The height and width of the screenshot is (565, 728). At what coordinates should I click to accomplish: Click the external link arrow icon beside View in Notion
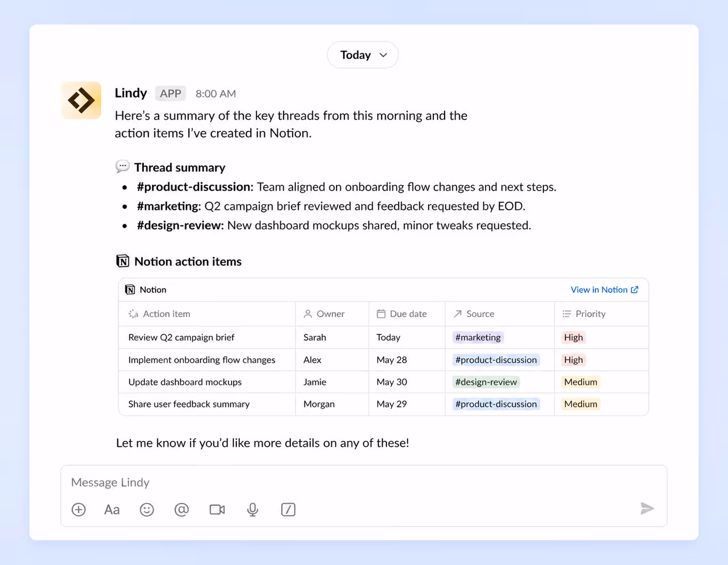tap(634, 289)
